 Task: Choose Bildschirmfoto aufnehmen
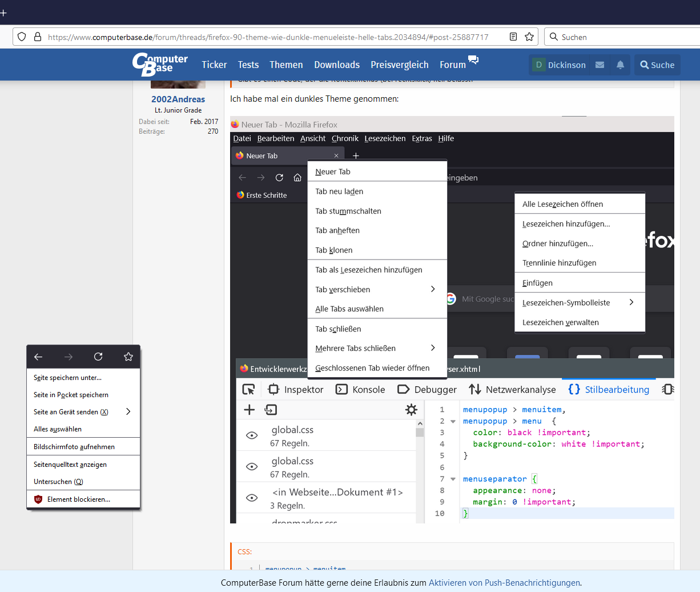click(x=83, y=447)
